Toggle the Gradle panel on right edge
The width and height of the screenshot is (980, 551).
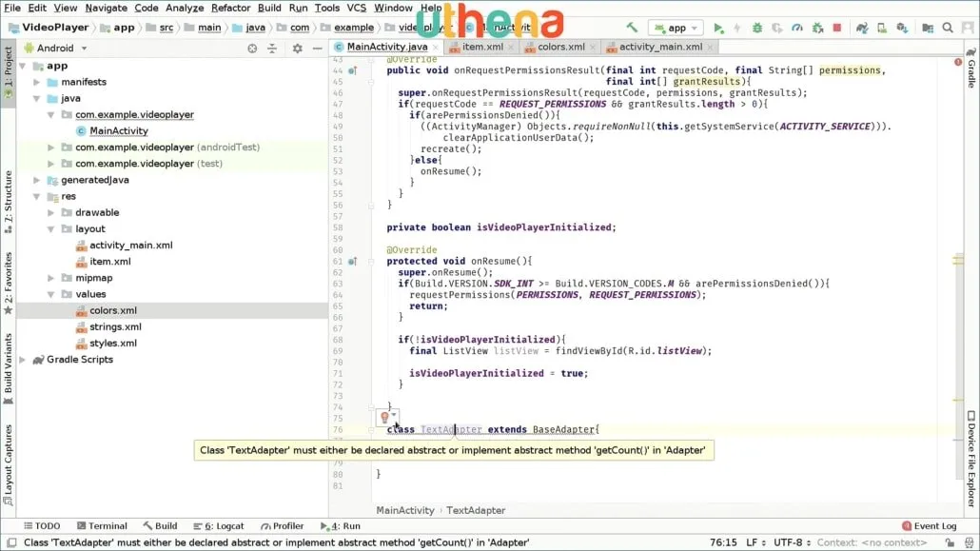971,69
